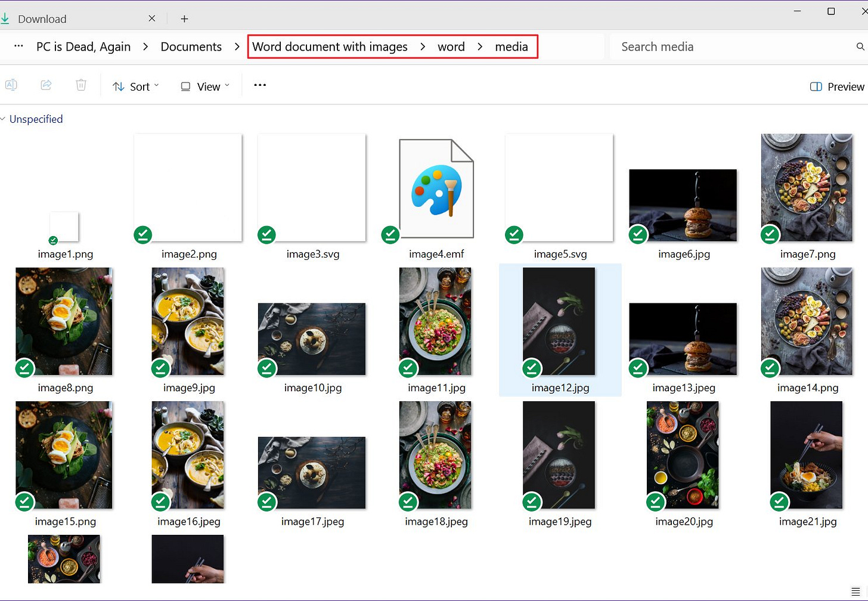868x601 pixels.
Task: Click the search magnifier icon
Action: coord(860,47)
